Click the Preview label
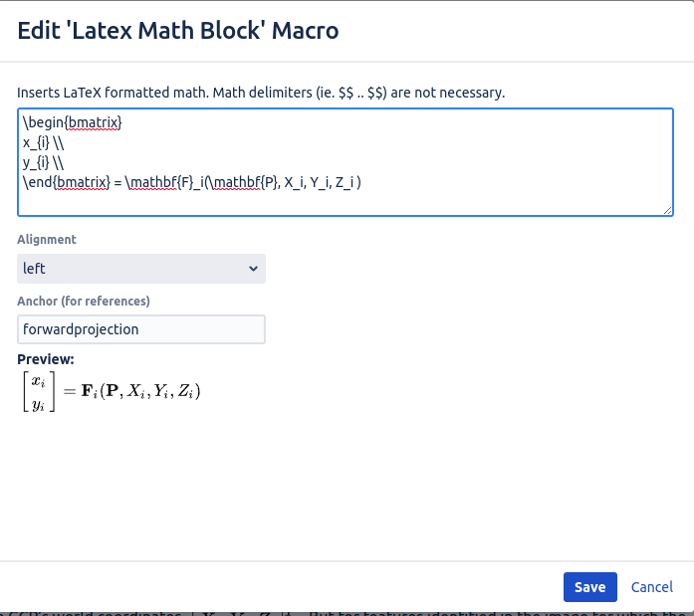This screenshot has height=616, width=694. click(x=46, y=359)
